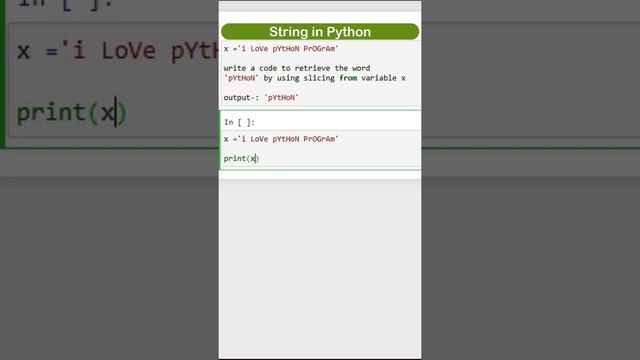Click the large blurred print(x text in background

click(71, 112)
